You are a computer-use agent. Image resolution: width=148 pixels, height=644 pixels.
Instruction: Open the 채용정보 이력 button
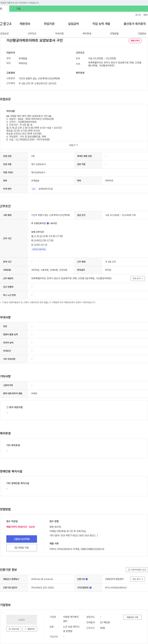coord(132,617)
